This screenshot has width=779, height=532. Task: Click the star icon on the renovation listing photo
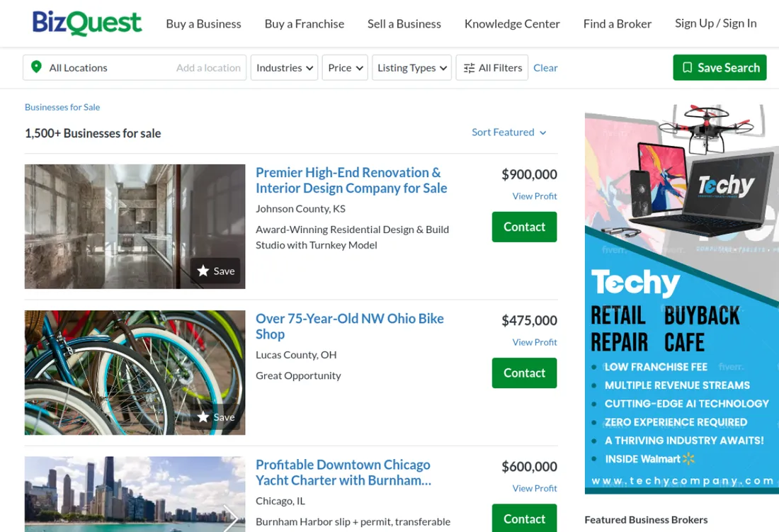click(x=203, y=271)
